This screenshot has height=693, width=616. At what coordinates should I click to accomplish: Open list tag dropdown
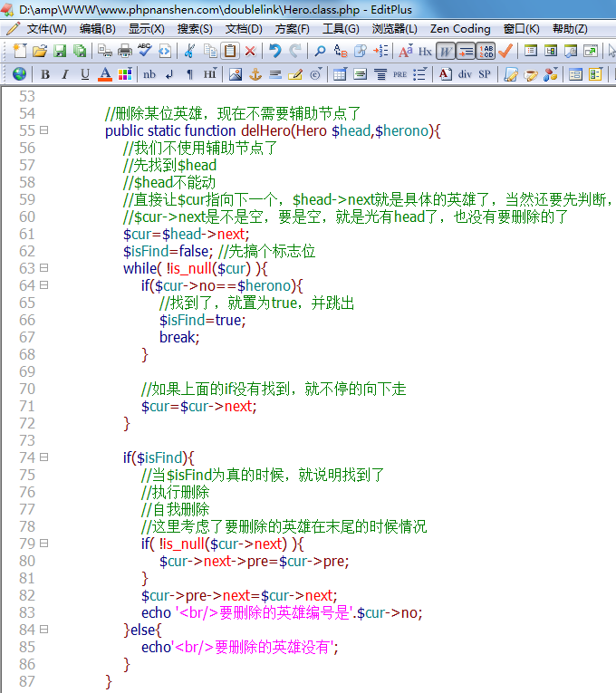point(419,74)
